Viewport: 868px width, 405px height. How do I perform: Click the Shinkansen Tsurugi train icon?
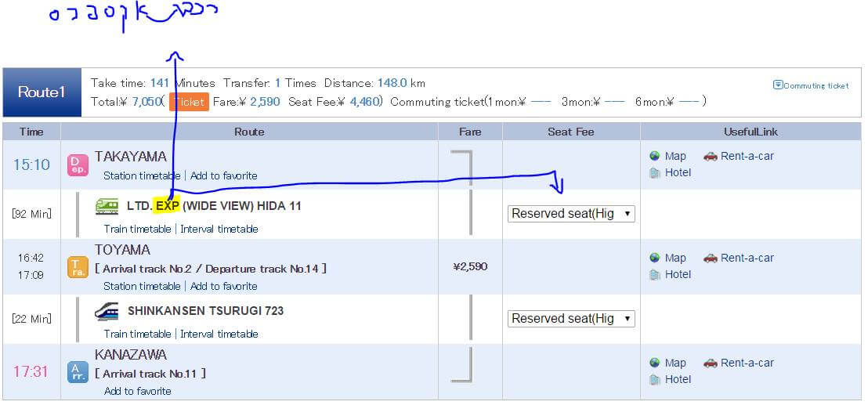pyautogui.click(x=107, y=311)
